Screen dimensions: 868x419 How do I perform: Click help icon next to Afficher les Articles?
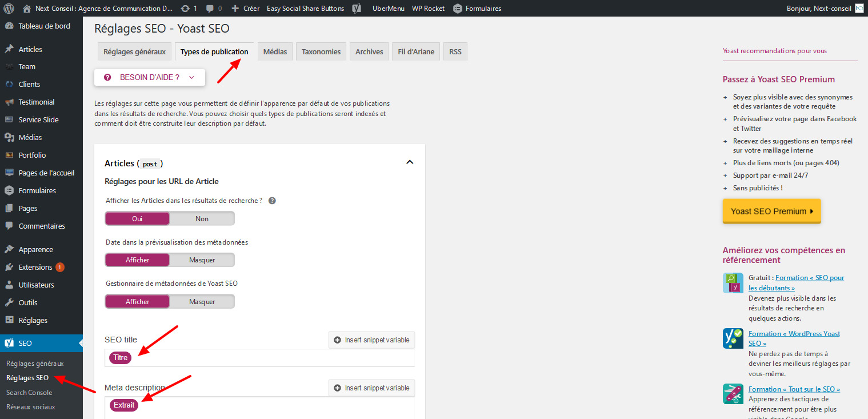click(272, 201)
